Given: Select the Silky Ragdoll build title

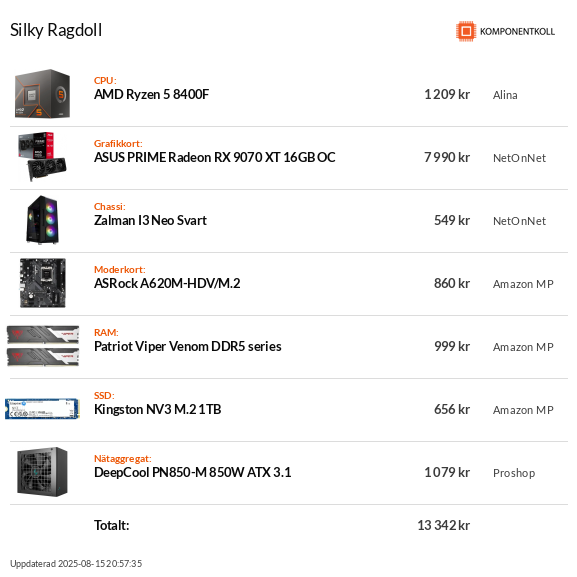Looking at the screenshot, I should coord(56,31).
